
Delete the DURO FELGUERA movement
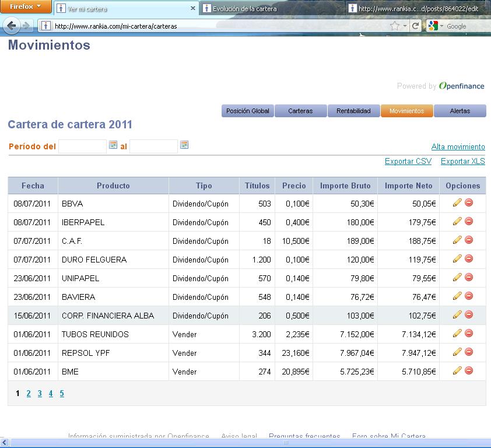point(469,259)
